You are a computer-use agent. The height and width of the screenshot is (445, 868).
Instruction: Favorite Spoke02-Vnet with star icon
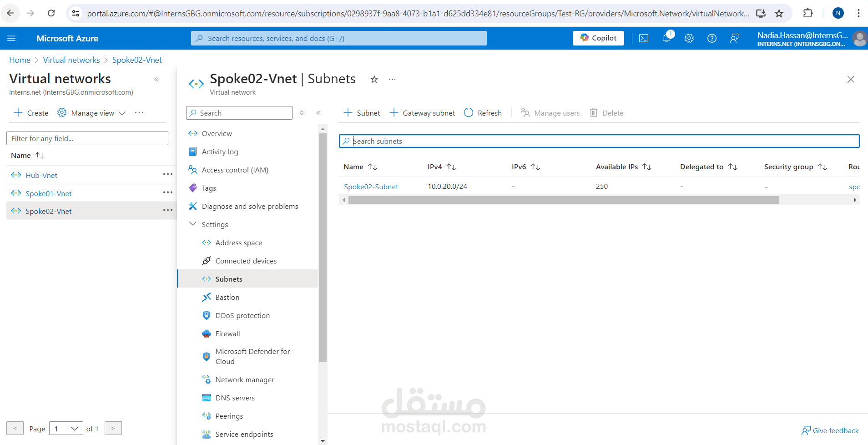(374, 80)
